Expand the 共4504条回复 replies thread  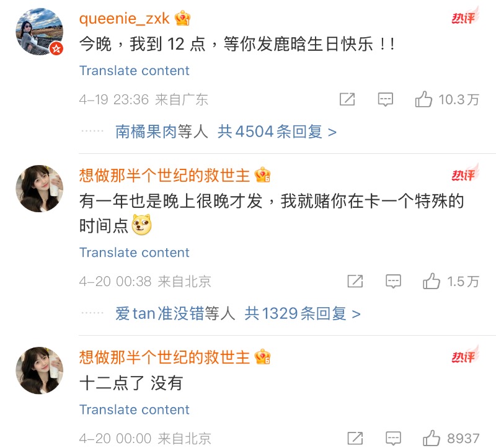[x=277, y=132]
